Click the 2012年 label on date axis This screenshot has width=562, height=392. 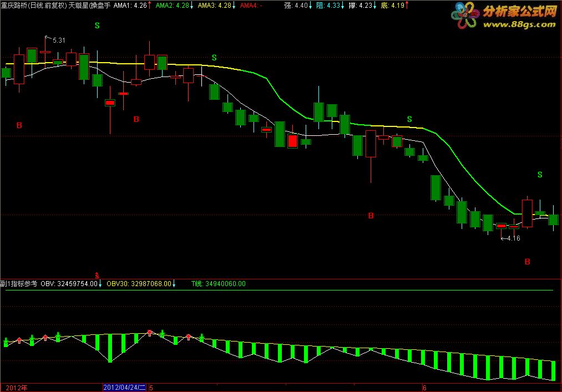(17, 388)
